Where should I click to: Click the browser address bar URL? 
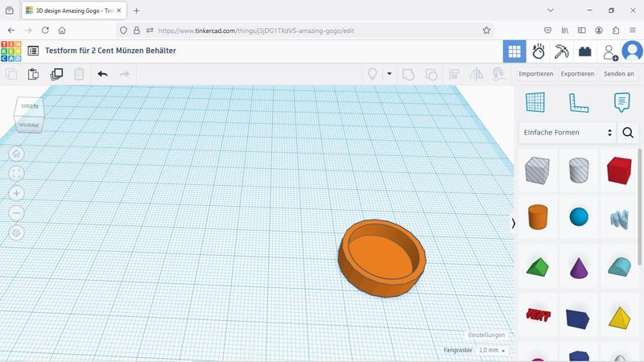click(256, 31)
